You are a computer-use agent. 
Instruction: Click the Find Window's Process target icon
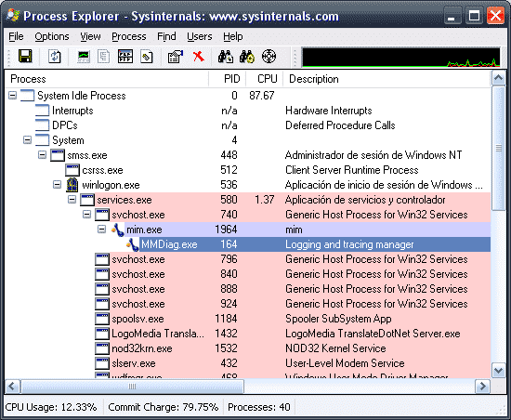pos(269,57)
